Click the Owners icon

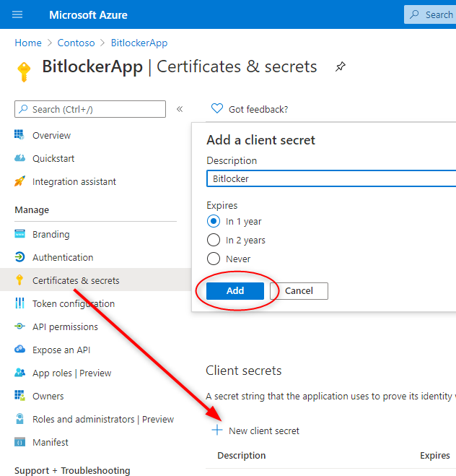19,396
